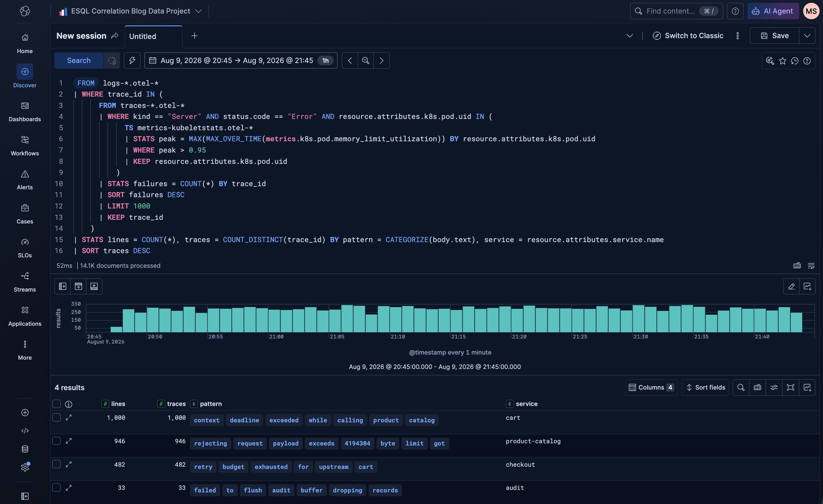Open settings gear icon in sidebar
The image size is (823, 504).
[25, 467]
